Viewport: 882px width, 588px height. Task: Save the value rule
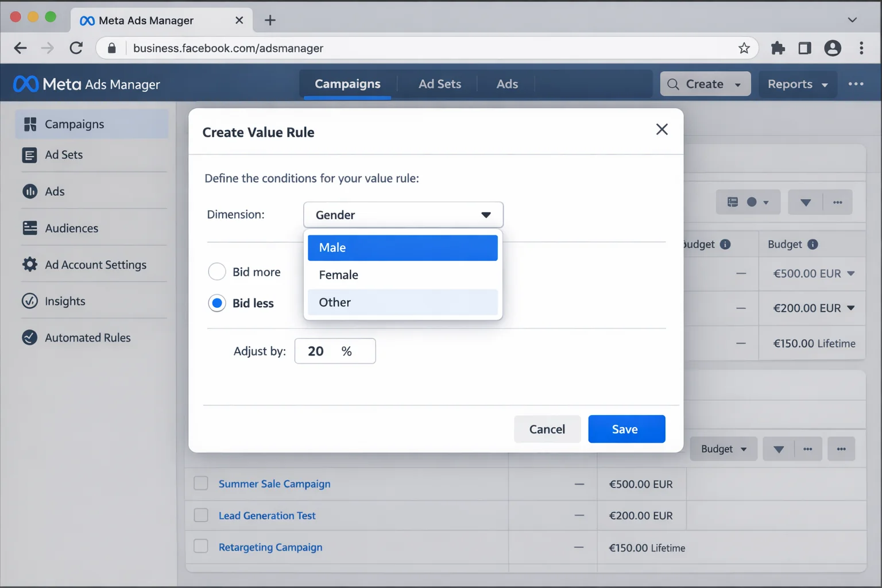coord(626,429)
